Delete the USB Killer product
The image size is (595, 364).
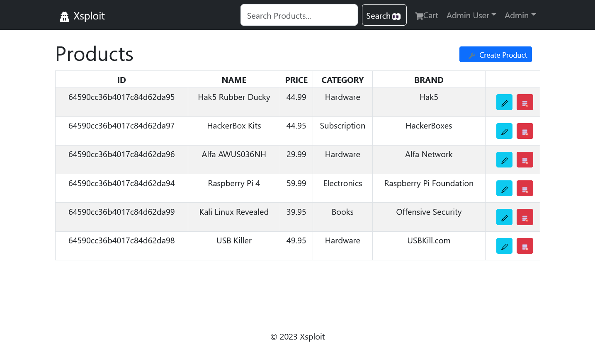(525, 246)
